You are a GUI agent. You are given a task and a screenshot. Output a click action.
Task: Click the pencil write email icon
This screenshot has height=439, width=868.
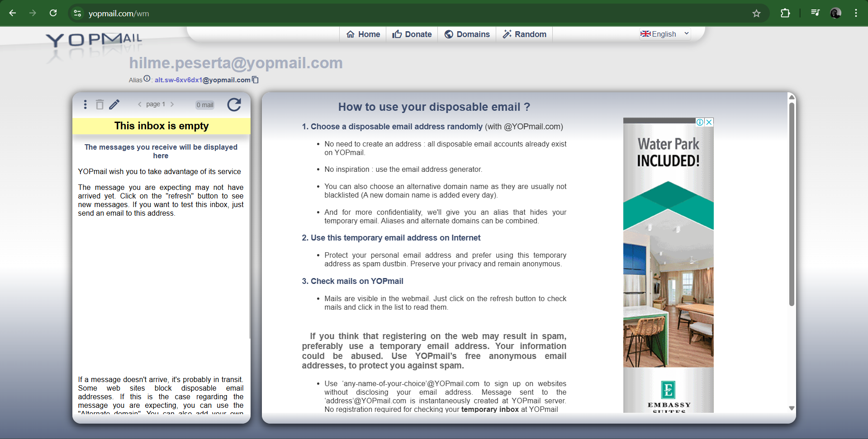click(x=114, y=104)
